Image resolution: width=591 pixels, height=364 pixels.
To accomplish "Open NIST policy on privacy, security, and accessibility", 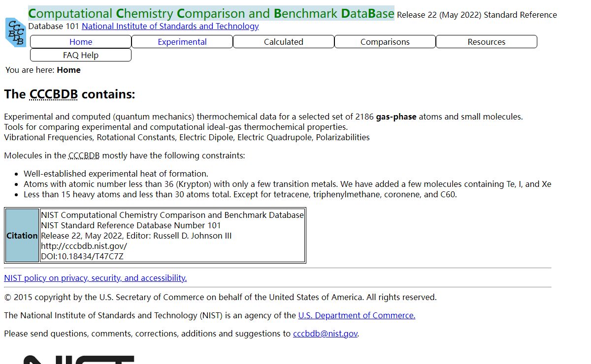I will coord(96,278).
